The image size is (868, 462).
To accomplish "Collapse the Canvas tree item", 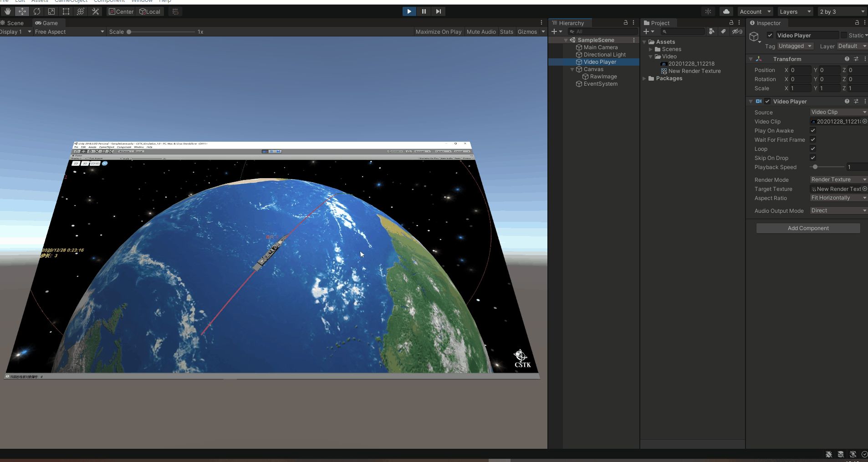I will [x=572, y=69].
